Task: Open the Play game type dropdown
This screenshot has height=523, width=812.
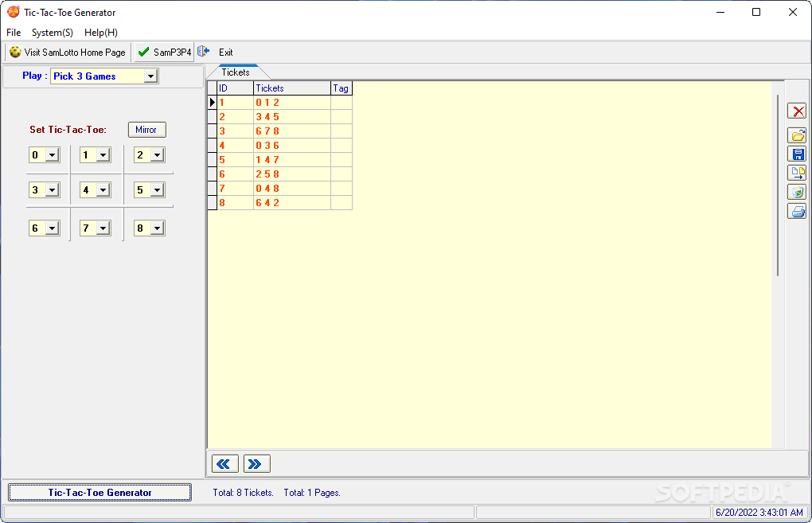Action: [x=150, y=76]
